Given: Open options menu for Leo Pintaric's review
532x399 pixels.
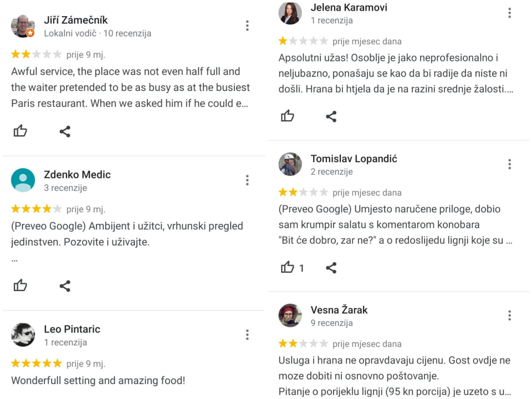Looking at the screenshot, I should click(247, 335).
